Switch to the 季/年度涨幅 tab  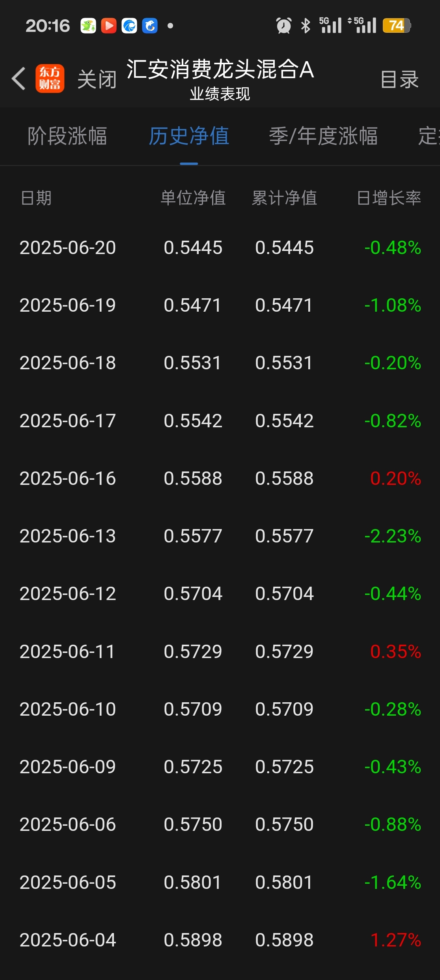point(323,136)
